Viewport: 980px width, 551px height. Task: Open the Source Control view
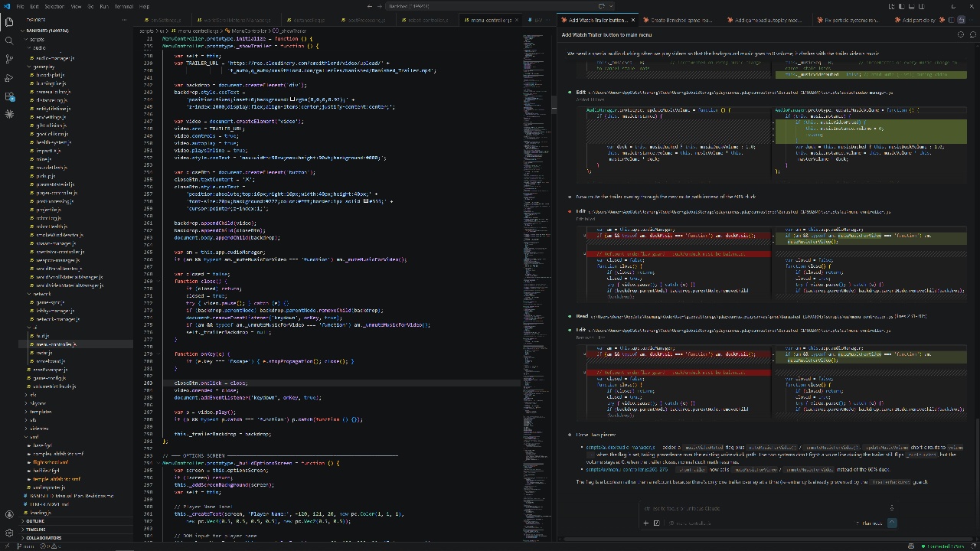point(9,59)
